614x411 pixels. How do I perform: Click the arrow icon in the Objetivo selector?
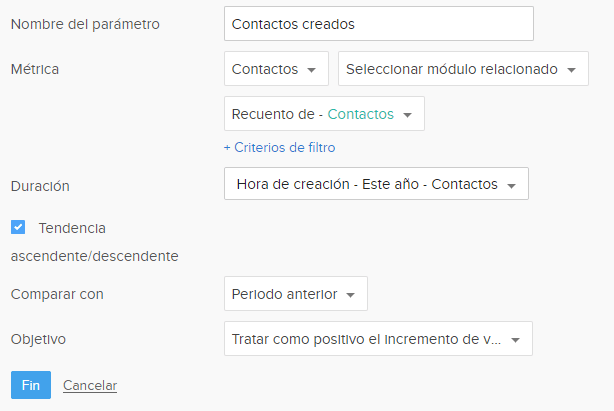tap(515, 340)
